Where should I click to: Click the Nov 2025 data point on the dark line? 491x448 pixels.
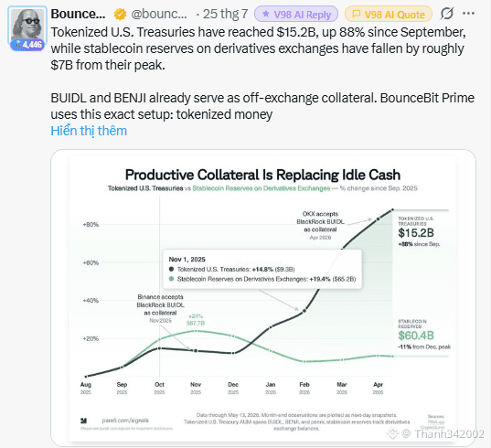(196, 351)
